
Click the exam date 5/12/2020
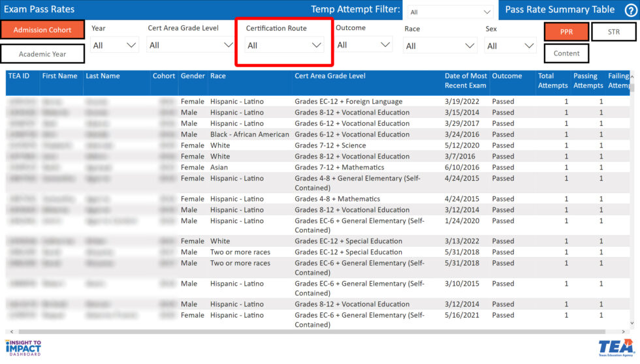[x=462, y=145]
